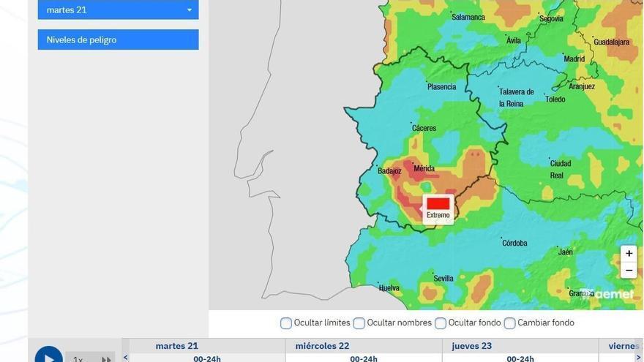644x362 pixels.
Task: Click the Aranjuez label on map
Action: (582, 86)
